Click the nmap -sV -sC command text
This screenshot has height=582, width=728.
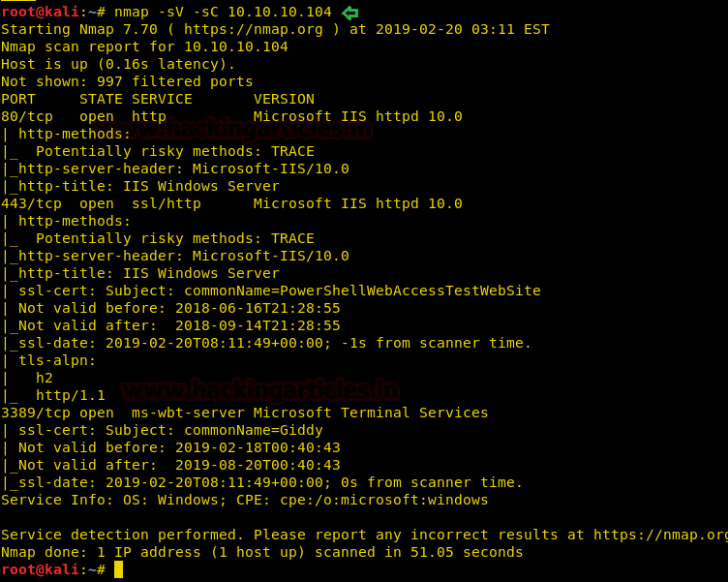click(223, 12)
